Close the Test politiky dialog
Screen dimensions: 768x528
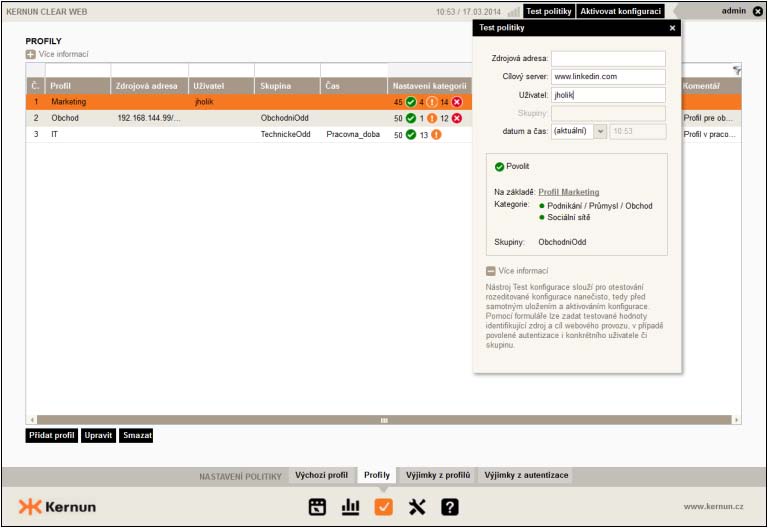(x=672, y=29)
